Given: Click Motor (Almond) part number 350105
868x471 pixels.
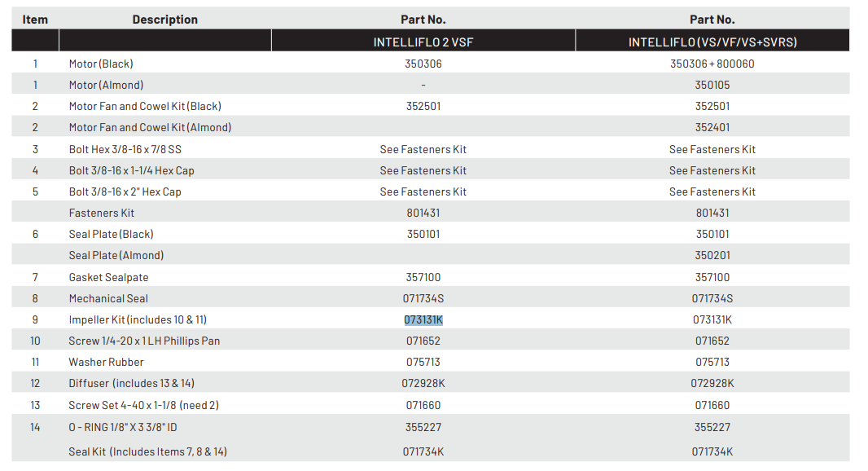Looking at the screenshot, I should tap(712, 85).
